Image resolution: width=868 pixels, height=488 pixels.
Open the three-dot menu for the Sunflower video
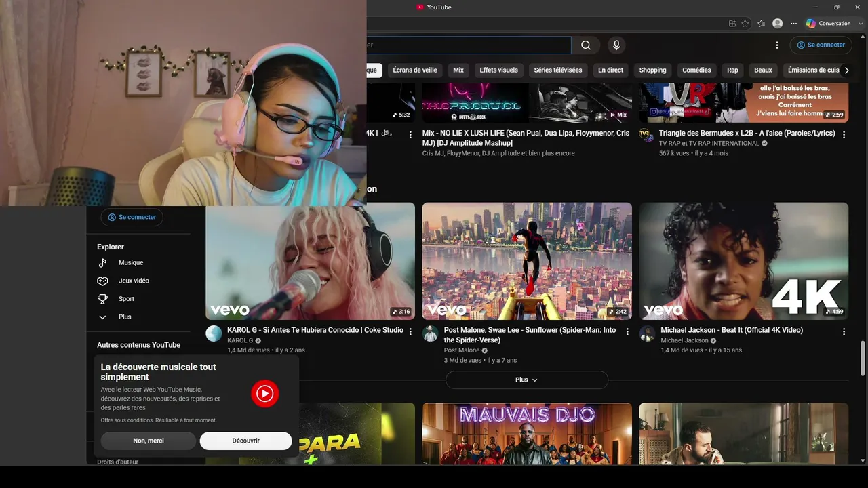coord(627,332)
